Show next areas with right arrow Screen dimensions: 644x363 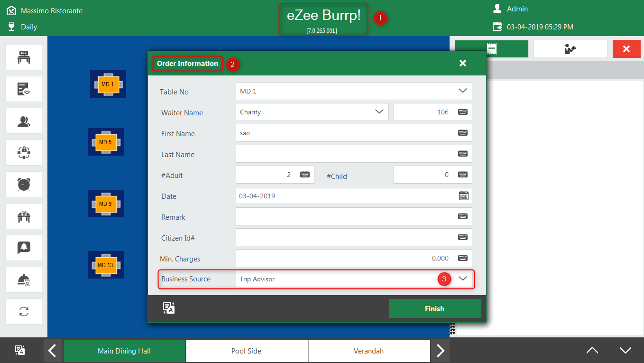(441, 351)
